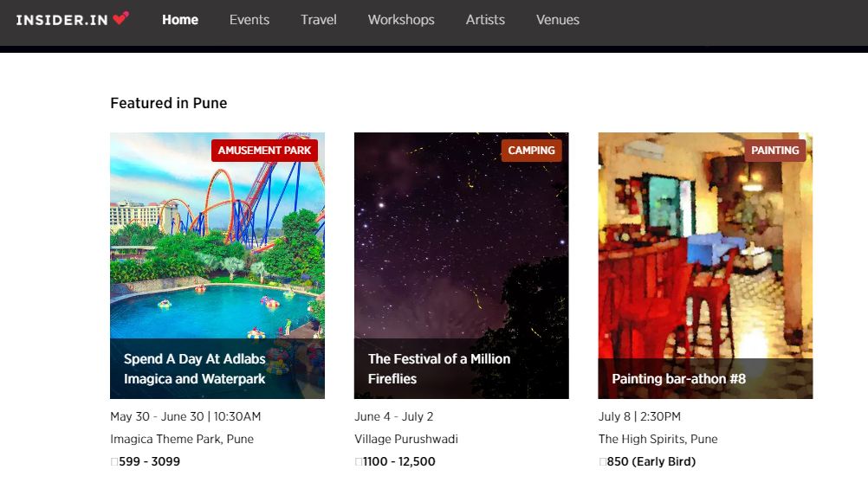This screenshot has width=868, height=502.
Task: Open the Venues menu item
Action: point(558,20)
